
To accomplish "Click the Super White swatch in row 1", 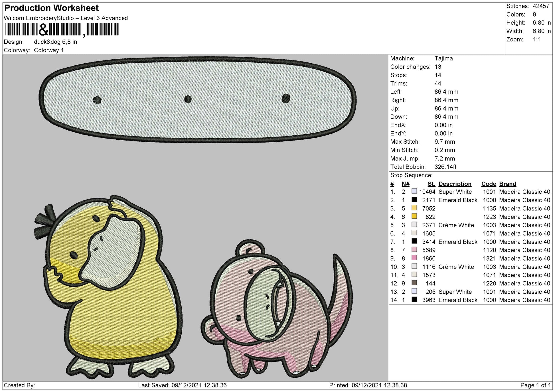I will 414,191.
